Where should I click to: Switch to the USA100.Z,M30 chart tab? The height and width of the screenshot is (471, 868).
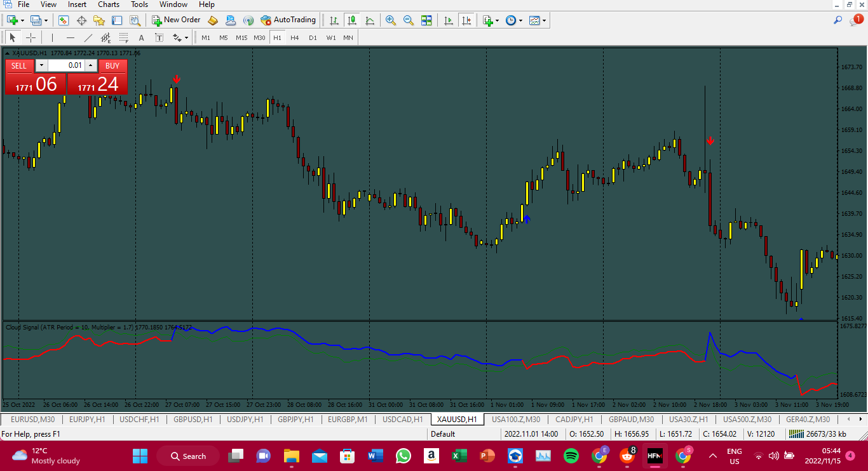(516, 420)
